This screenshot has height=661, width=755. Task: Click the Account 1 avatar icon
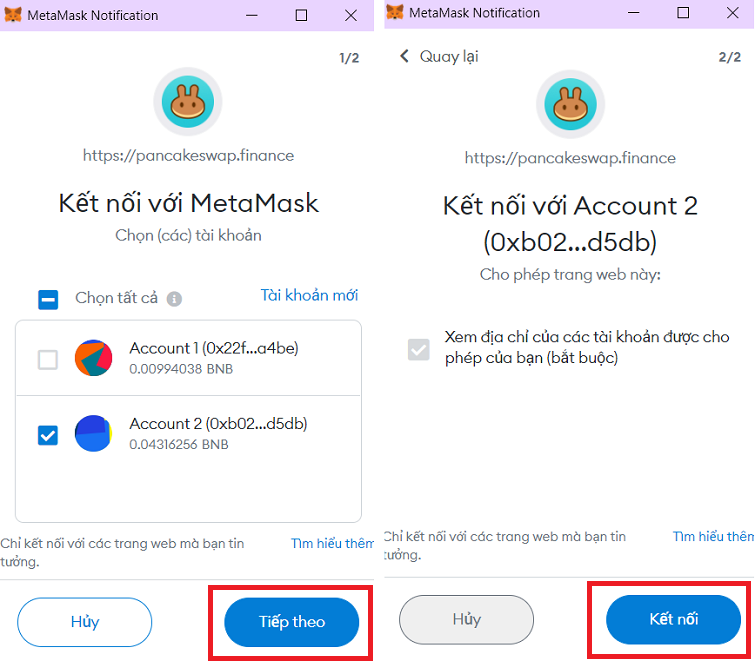(94, 358)
